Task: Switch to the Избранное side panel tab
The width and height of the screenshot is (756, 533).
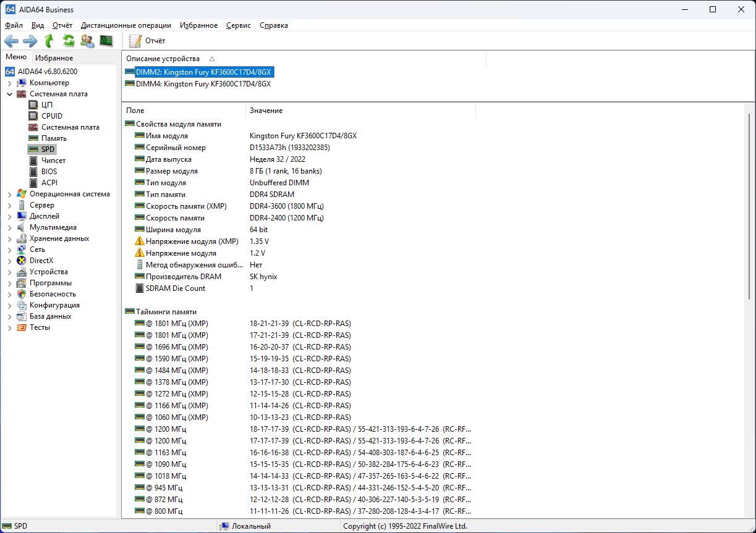Action: (54, 58)
